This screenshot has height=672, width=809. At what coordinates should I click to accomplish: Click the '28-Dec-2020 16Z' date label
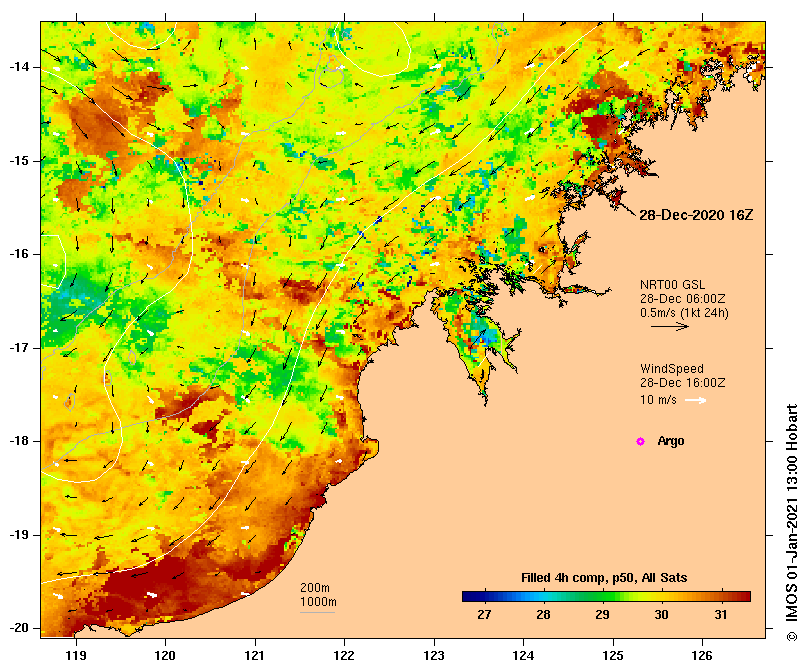[696, 215]
